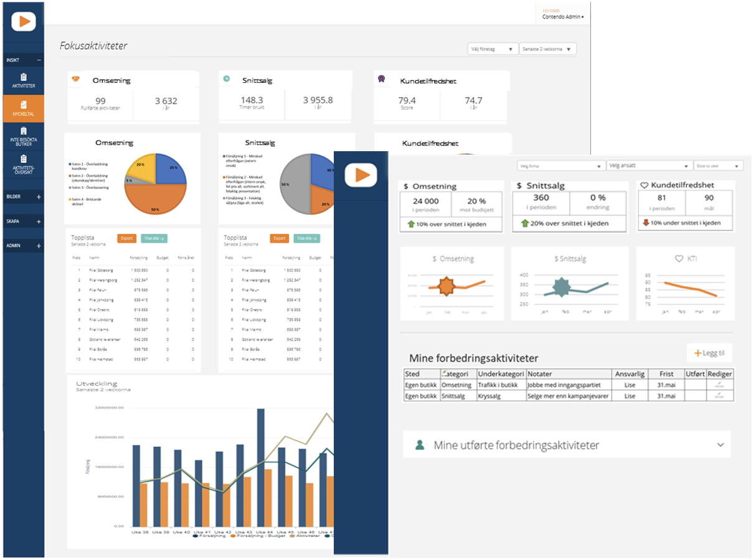Click the orange play logo in back window sidebar
The image size is (756, 560).
tap(24, 21)
